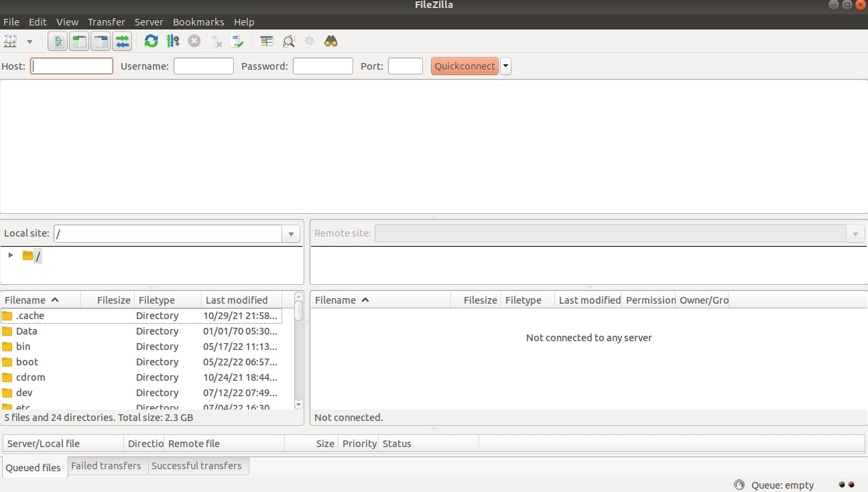Click remote Last modified column header

[x=588, y=300]
